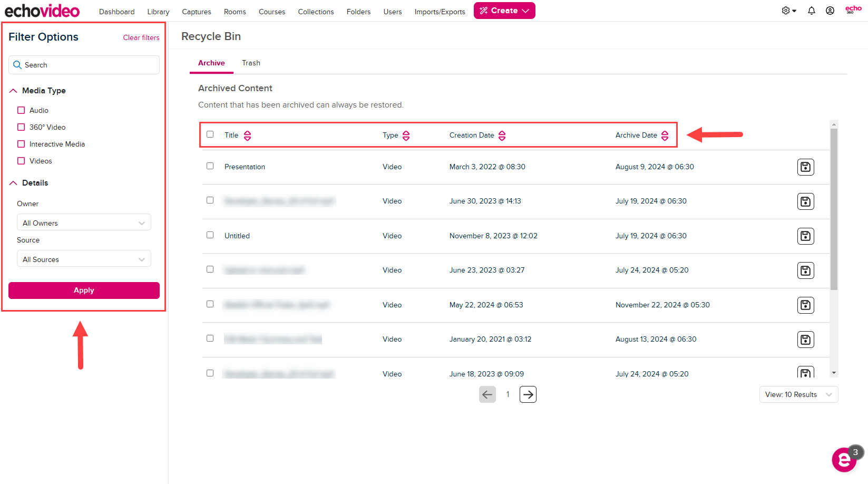Click the restore icon for Presentation row
The width and height of the screenshot is (868, 484).
(x=805, y=167)
